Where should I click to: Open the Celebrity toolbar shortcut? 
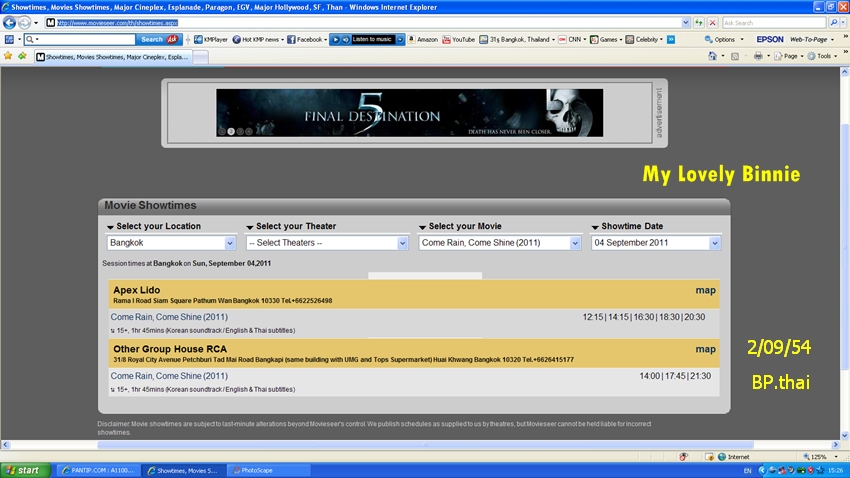642,40
